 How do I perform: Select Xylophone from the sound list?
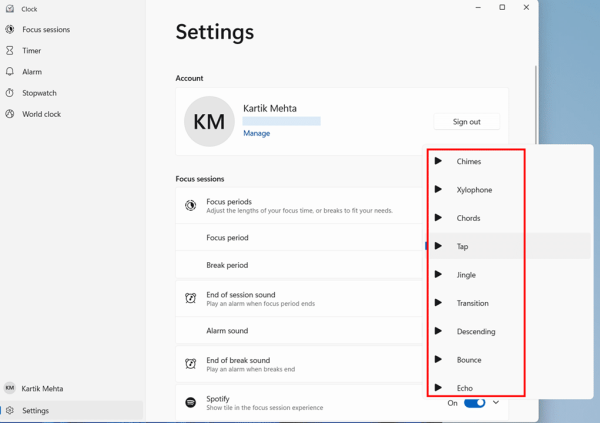click(474, 190)
